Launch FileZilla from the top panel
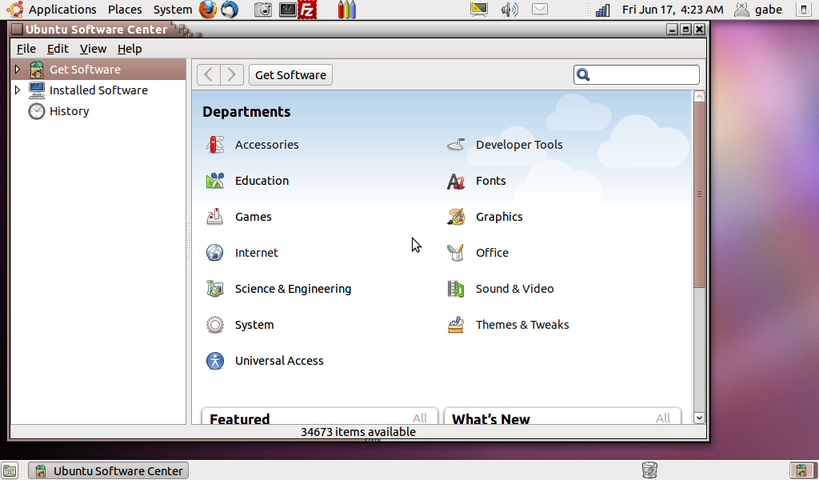The image size is (819, 480). coord(308,9)
